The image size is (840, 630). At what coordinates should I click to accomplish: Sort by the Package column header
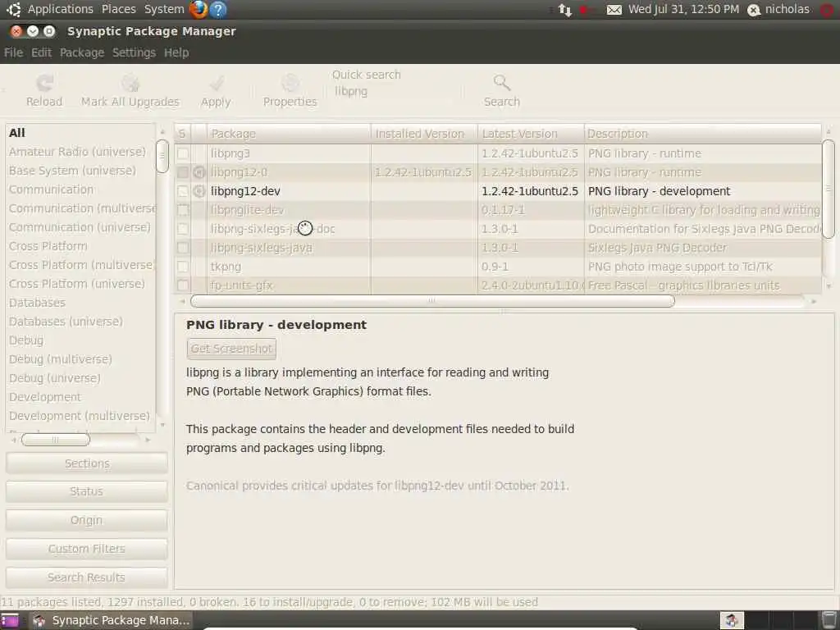[x=289, y=134]
